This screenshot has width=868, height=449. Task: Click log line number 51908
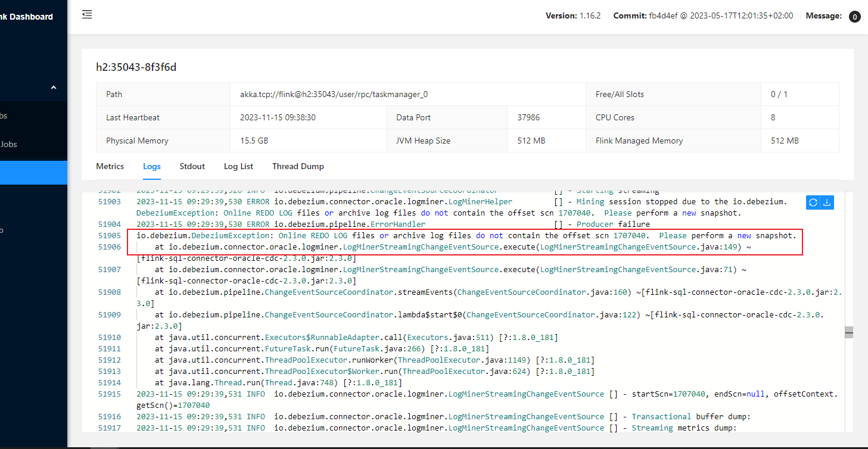110,292
